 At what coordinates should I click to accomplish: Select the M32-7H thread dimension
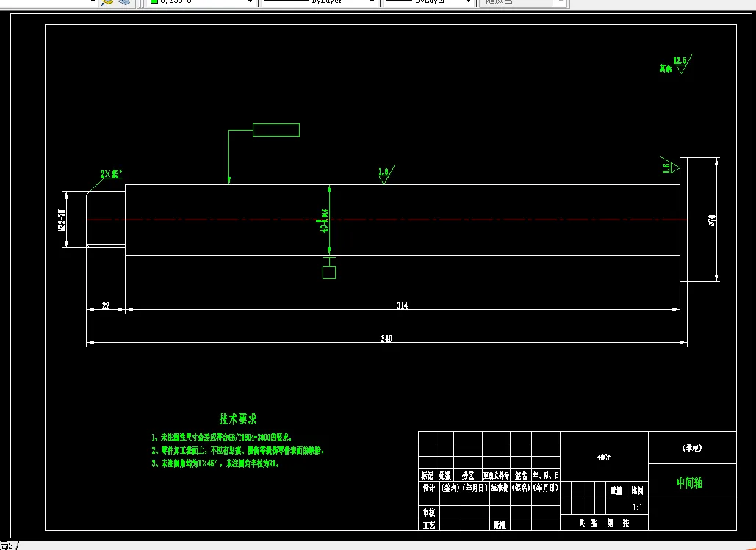click(x=61, y=220)
